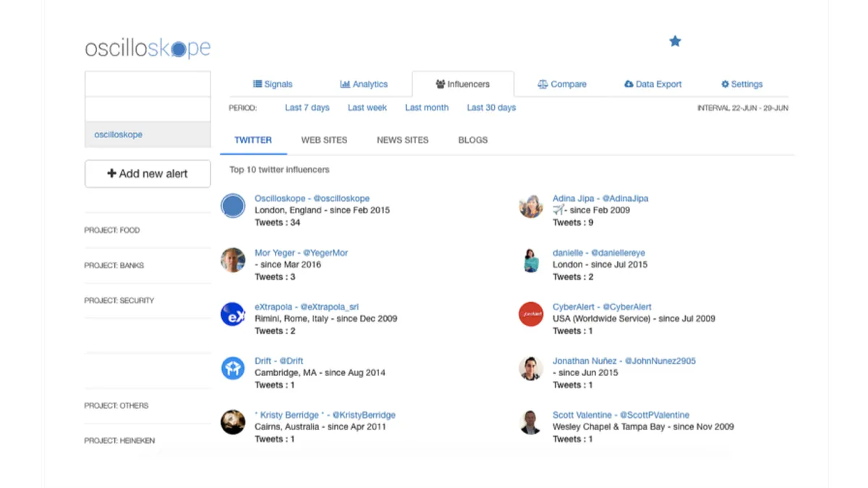Set period to Last month
This screenshot has height=488, width=868.
[x=427, y=108]
